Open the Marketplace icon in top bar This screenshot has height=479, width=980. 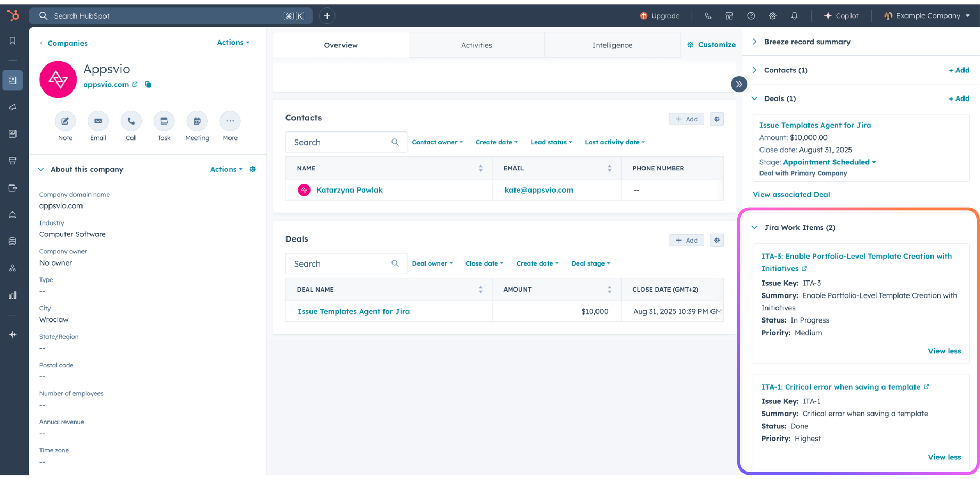tap(729, 16)
